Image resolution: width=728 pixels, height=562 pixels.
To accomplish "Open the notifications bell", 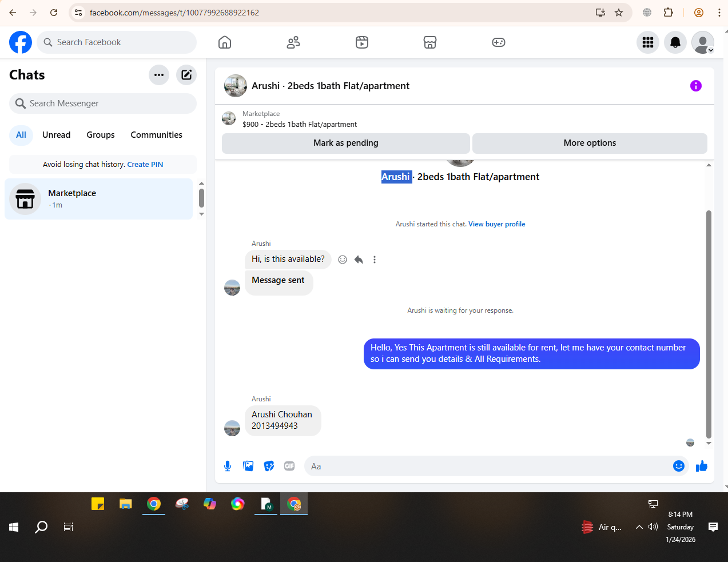I will (x=675, y=42).
